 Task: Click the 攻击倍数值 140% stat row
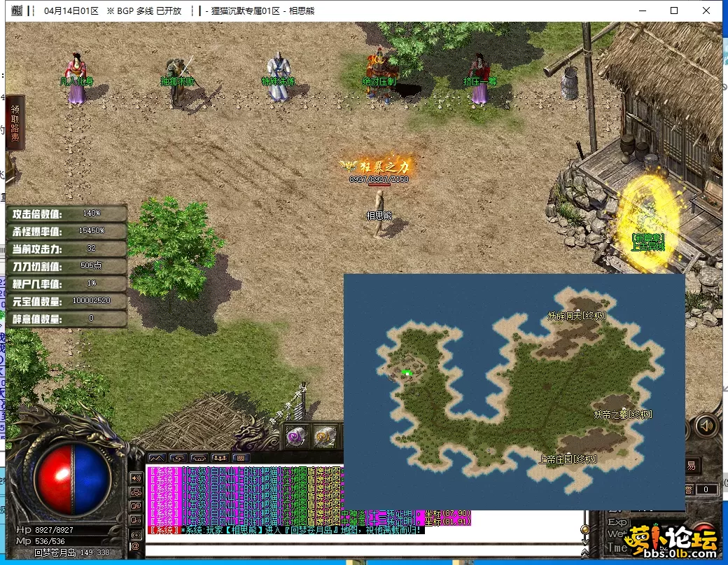pyautogui.click(x=67, y=214)
